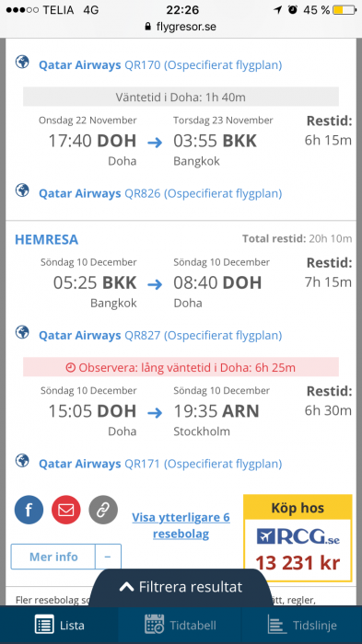
Task: Tap the globe icon beside QR170
Action: point(22,63)
